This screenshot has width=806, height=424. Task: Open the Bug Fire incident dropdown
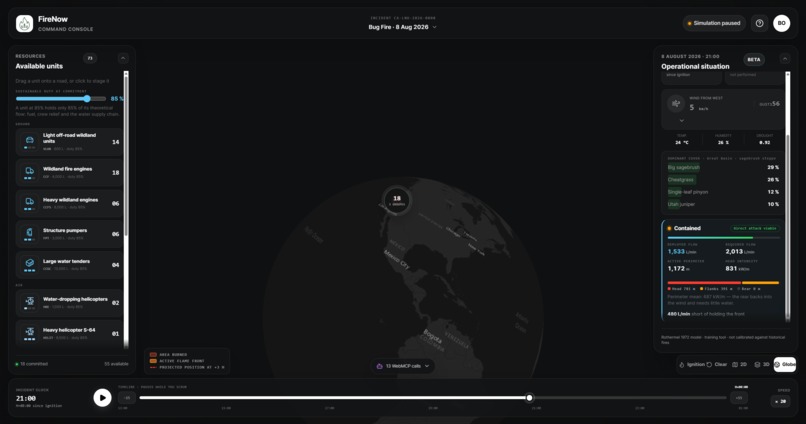402,27
